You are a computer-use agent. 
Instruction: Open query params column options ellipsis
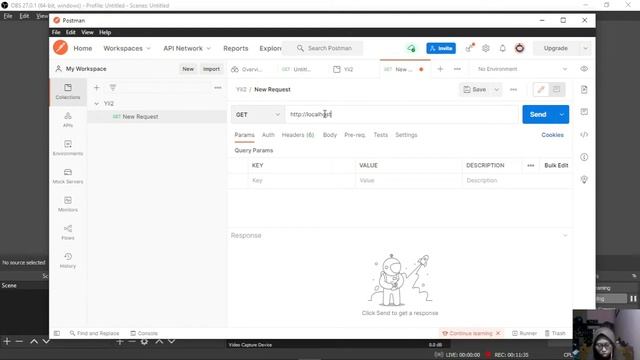[x=531, y=165]
